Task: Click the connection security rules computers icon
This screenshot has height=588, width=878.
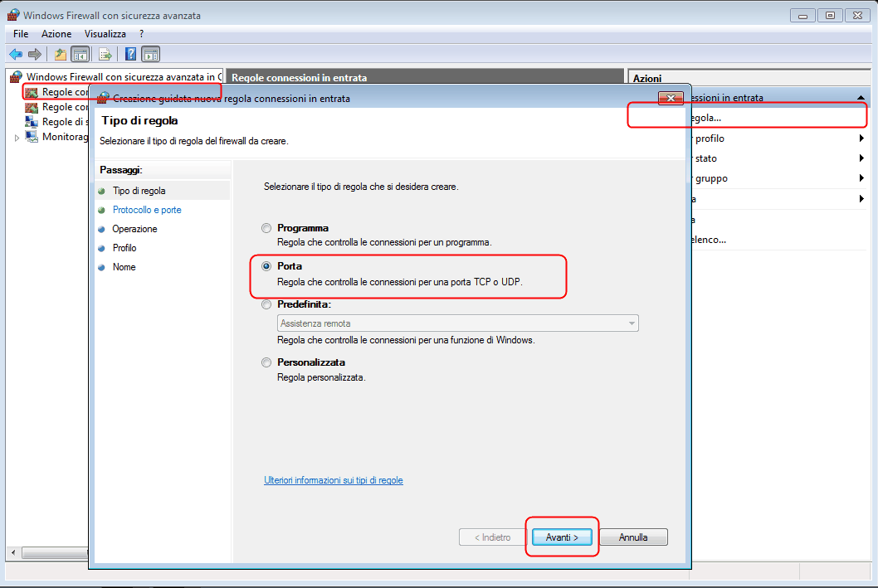Action: [x=32, y=122]
